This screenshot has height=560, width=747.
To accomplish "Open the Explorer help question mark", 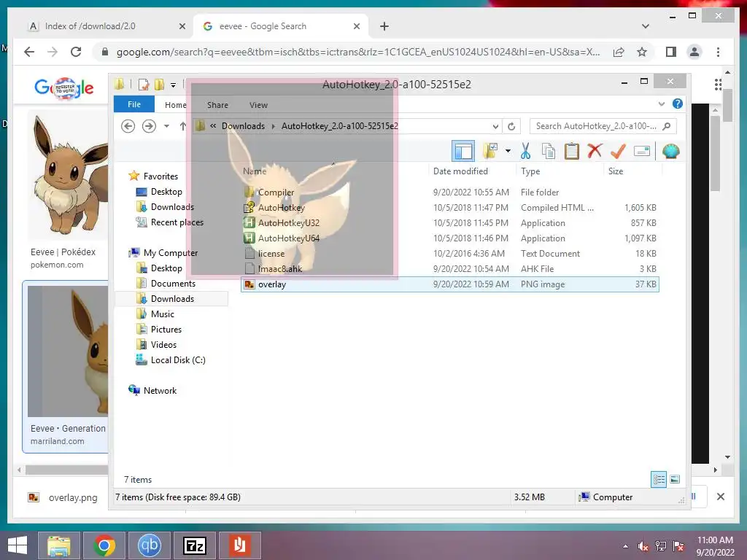I will pyautogui.click(x=678, y=104).
